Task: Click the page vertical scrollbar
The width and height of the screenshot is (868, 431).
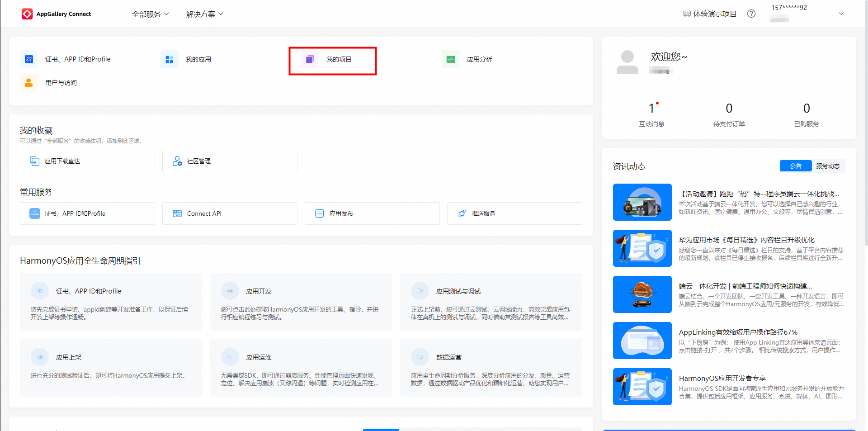Action: (x=866, y=123)
